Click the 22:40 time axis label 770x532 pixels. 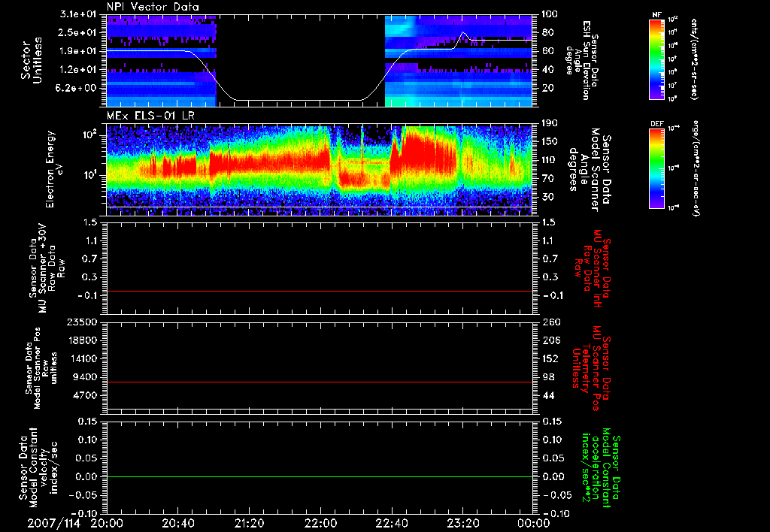pos(391,523)
